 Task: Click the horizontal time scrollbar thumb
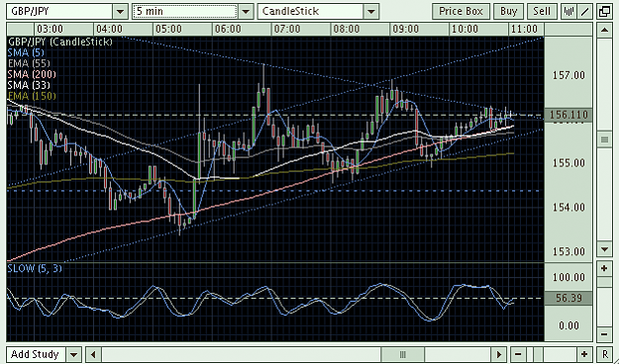pyautogui.click(x=403, y=354)
